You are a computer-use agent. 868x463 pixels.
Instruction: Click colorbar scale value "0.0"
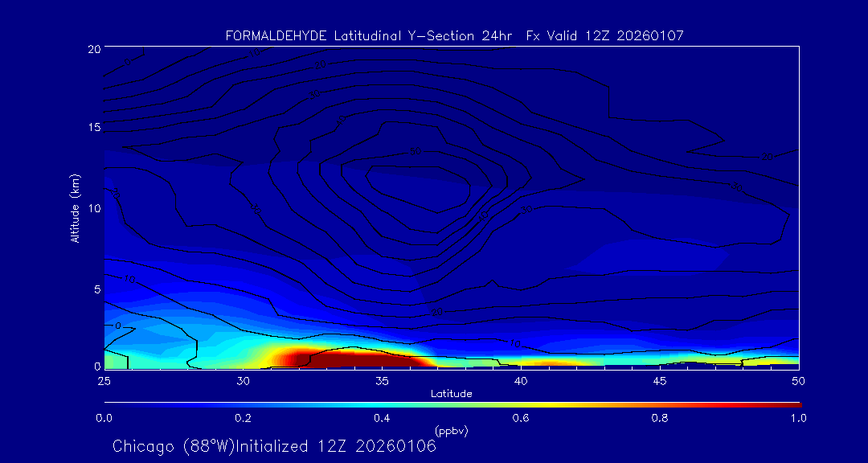(x=104, y=418)
